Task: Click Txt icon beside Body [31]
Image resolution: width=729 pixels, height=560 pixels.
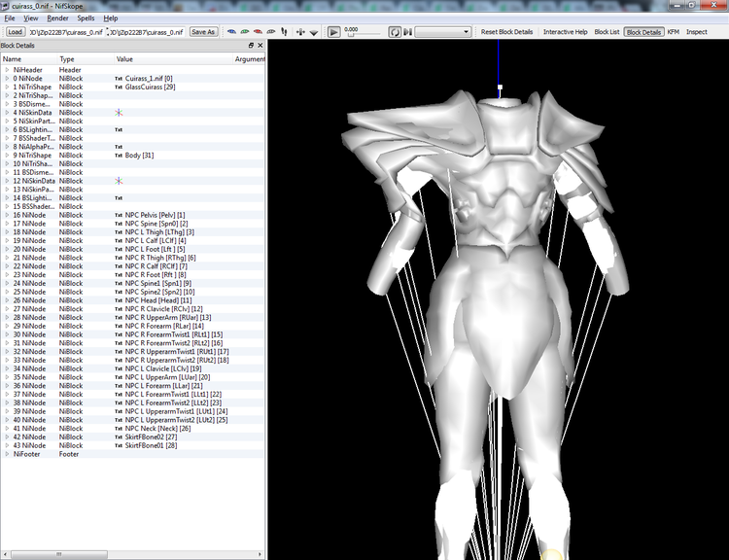Action: [119, 156]
